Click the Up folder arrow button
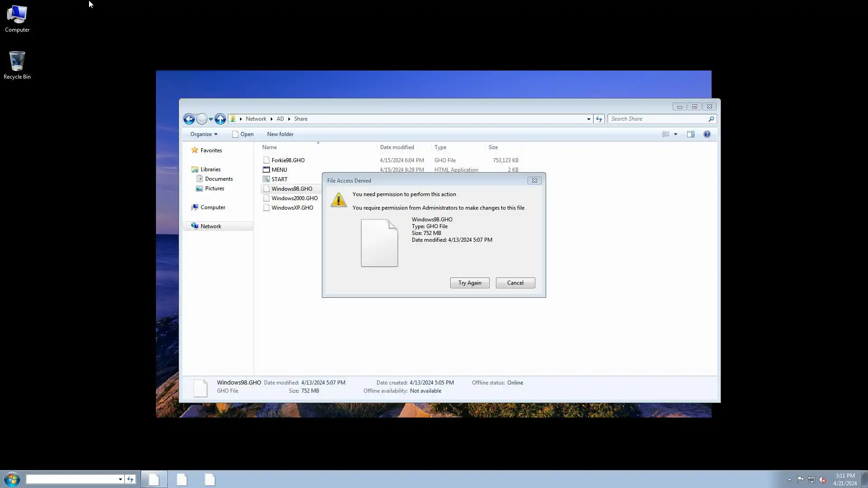Screen dimensions: 868x488 tap(220, 119)
